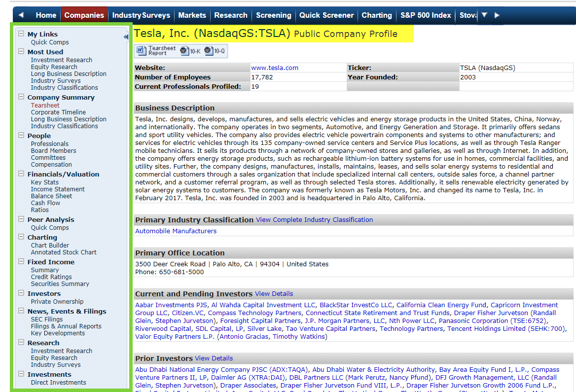This screenshot has height=392, width=576.
Task: Open Aabar Investments PJS investor link
Action: (171, 305)
